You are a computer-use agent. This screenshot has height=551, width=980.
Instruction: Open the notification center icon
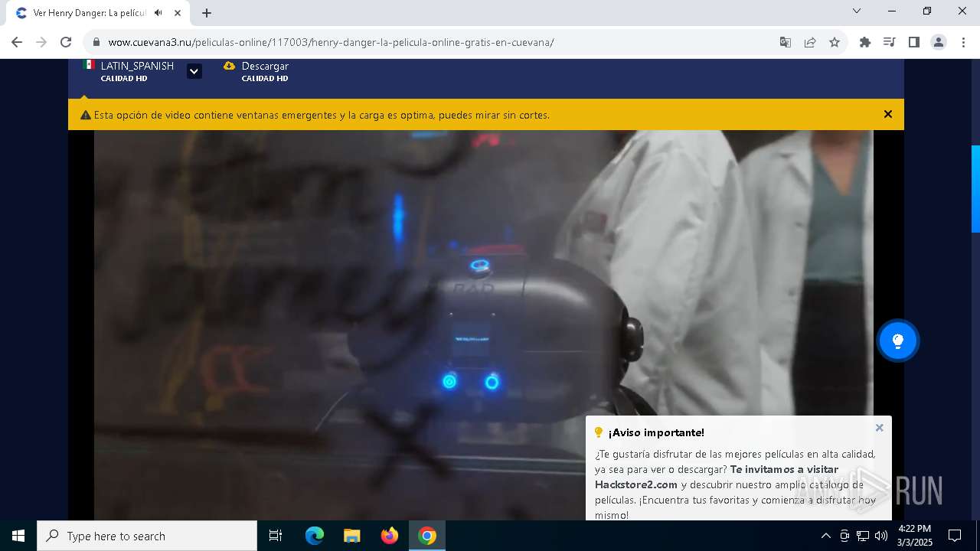click(x=955, y=536)
